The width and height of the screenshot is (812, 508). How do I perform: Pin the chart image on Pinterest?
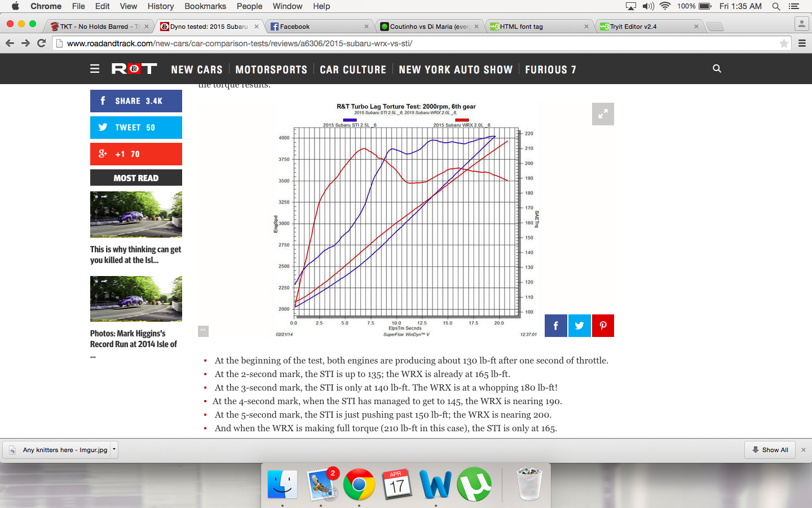[x=603, y=326]
